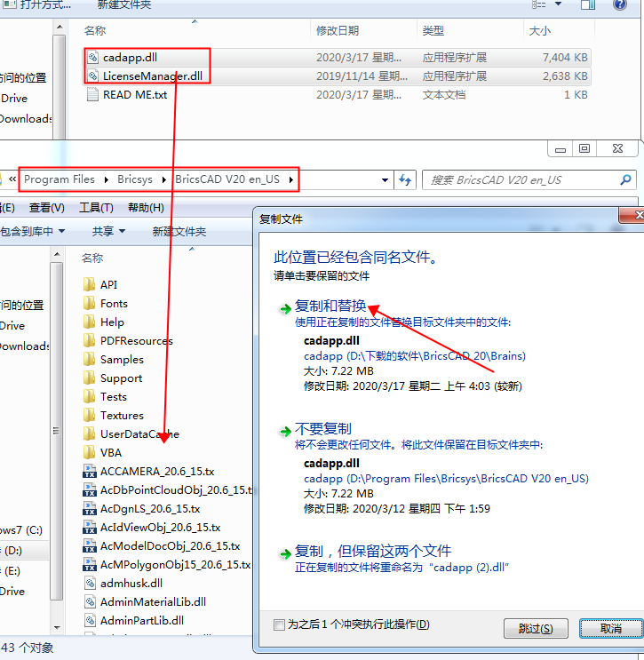644x660 pixels.
Task: Select the AcDgnLS_20.6_15.tx file icon
Action: [x=89, y=508]
